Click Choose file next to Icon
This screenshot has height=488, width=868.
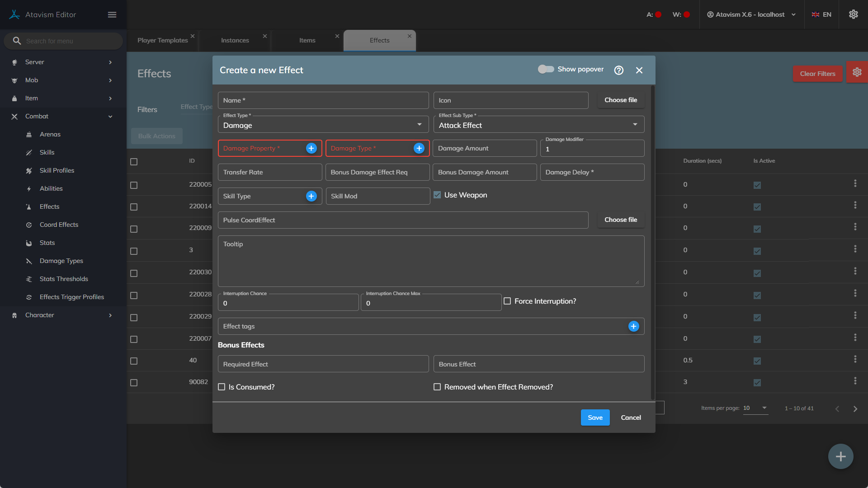(x=620, y=100)
